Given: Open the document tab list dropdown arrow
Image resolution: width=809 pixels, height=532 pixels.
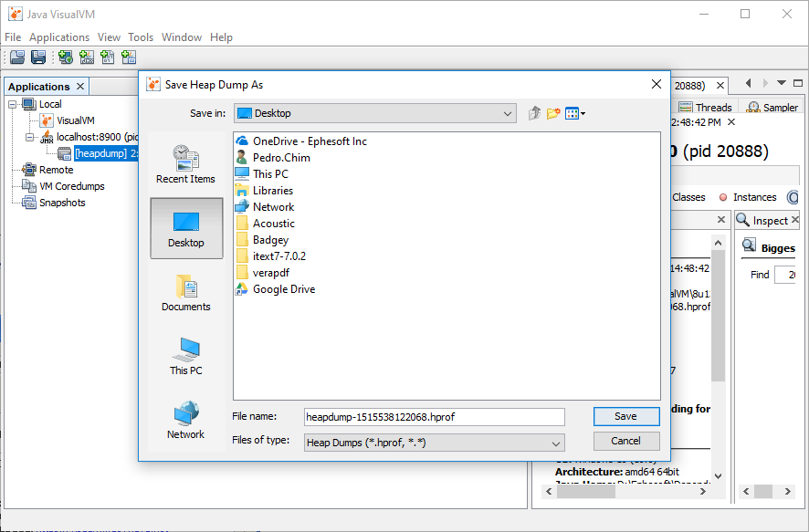Looking at the screenshot, I should tap(781, 83).
